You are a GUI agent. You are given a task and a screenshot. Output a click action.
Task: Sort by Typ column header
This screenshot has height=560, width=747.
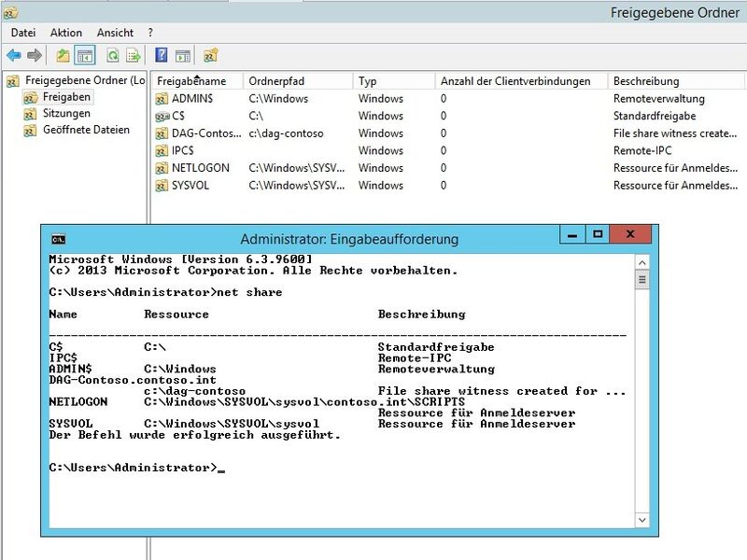[x=394, y=81]
